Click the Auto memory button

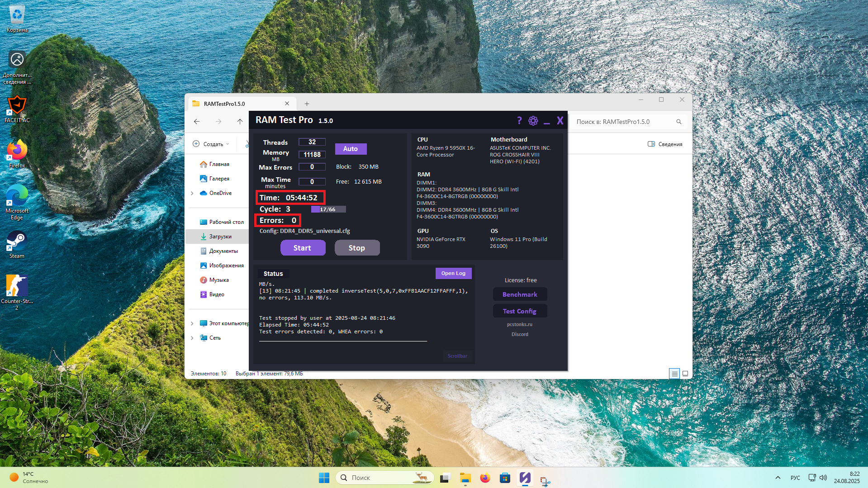click(x=351, y=149)
